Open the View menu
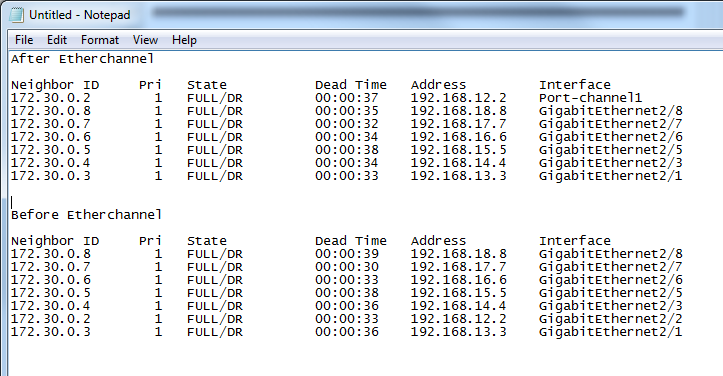The width and height of the screenshot is (723, 376). pyautogui.click(x=145, y=40)
